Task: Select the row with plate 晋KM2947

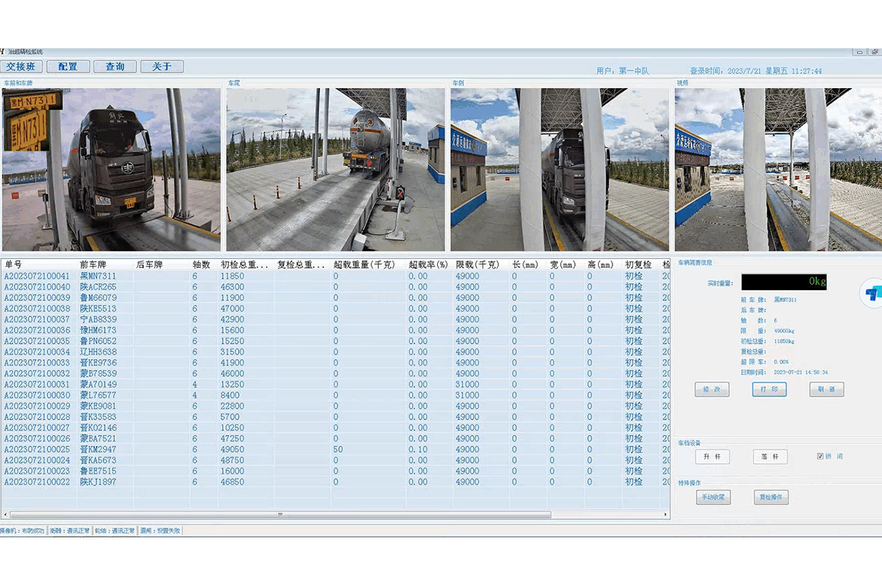Action: (335, 449)
